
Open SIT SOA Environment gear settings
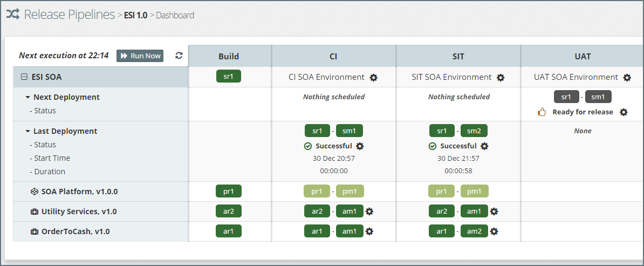(501, 78)
